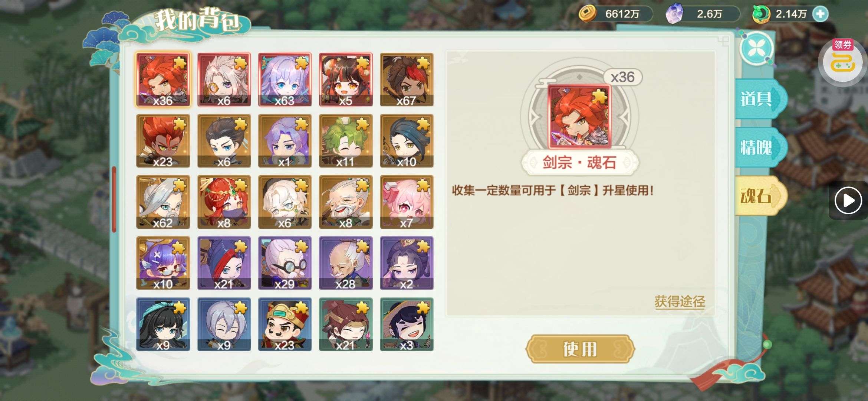Image resolution: width=868 pixels, height=401 pixels.
Task: Open the 魂石 soul stone tab
Action: tap(757, 196)
